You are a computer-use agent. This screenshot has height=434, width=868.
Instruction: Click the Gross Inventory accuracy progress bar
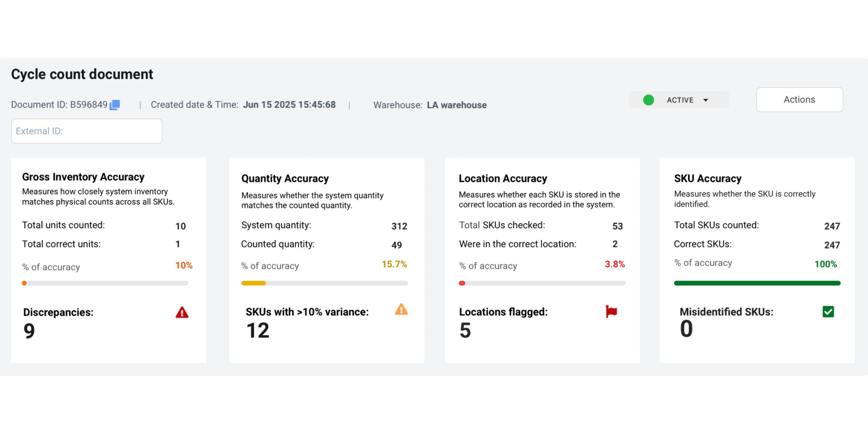[x=105, y=283]
